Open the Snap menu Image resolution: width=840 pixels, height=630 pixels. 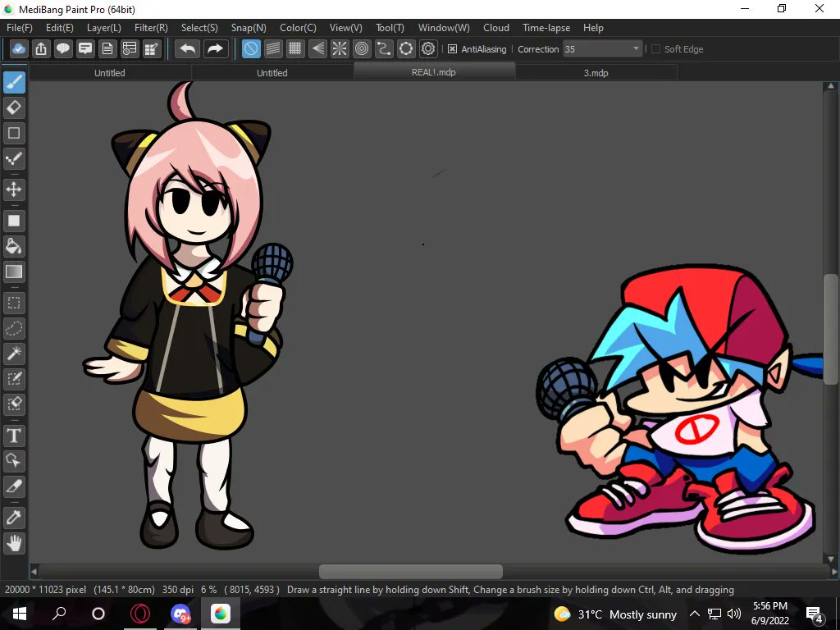coord(249,28)
